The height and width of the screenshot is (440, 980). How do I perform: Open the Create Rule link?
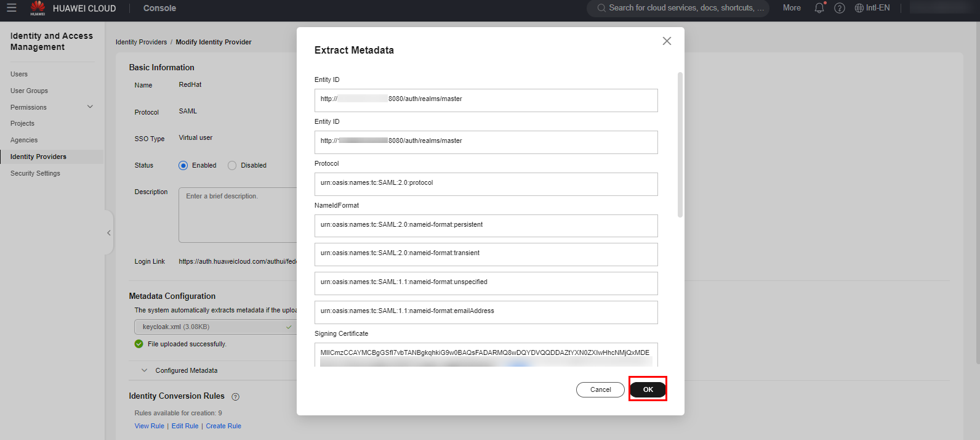click(x=223, y=426)
